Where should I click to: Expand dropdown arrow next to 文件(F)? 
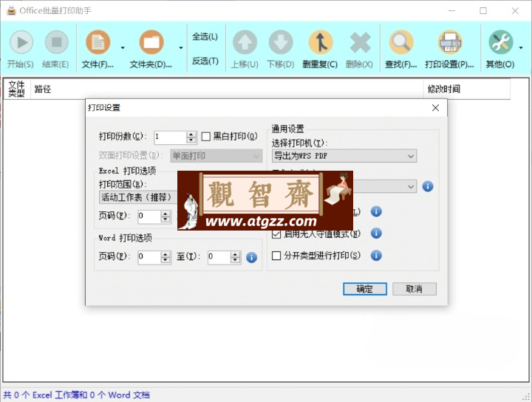click(123, 48)
